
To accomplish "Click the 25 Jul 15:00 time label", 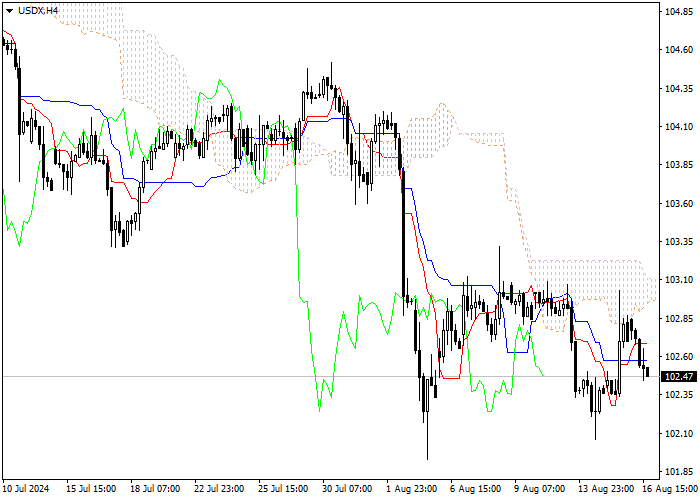I will (283, 488).
